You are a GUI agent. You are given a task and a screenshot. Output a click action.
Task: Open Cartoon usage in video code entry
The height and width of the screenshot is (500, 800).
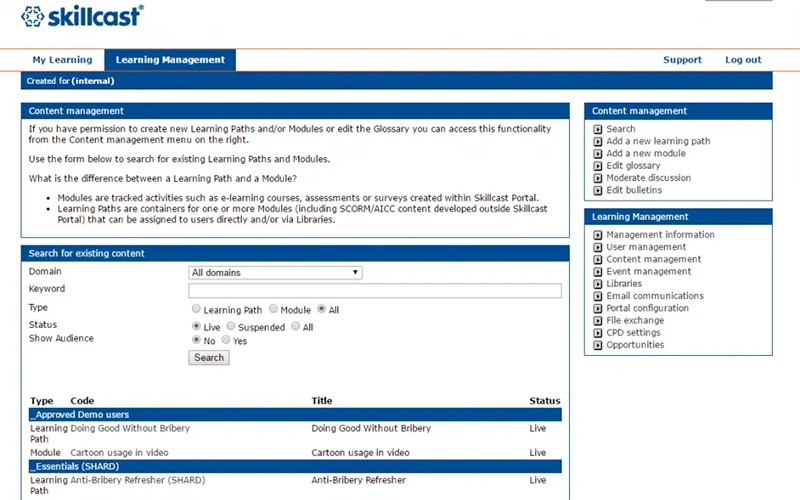pyautogui.click(x=119, y=453)
